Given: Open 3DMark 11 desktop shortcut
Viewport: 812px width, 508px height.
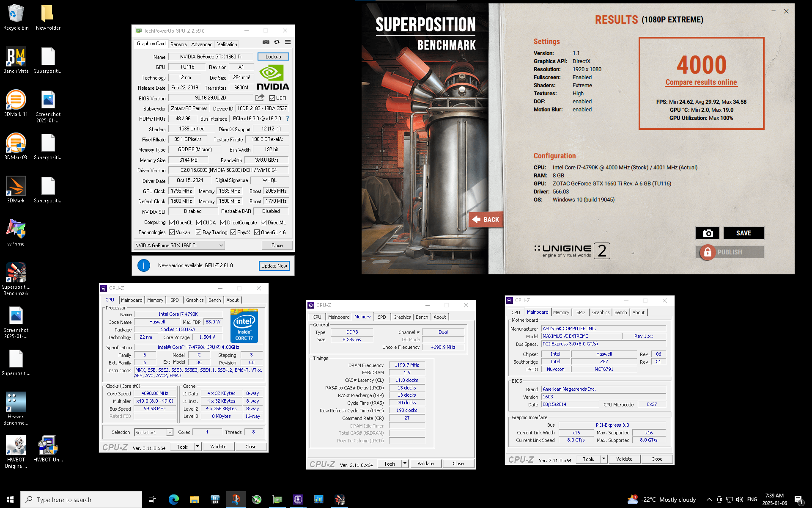Looking at the screenshot, I should click(x=16, y=103).
